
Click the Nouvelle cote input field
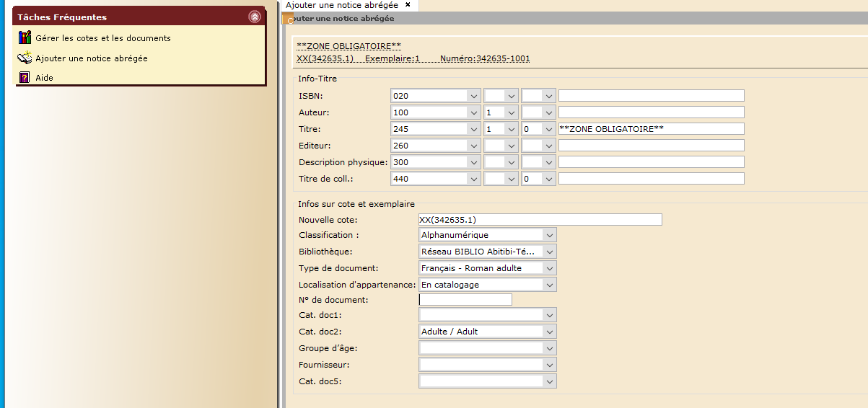540,220
